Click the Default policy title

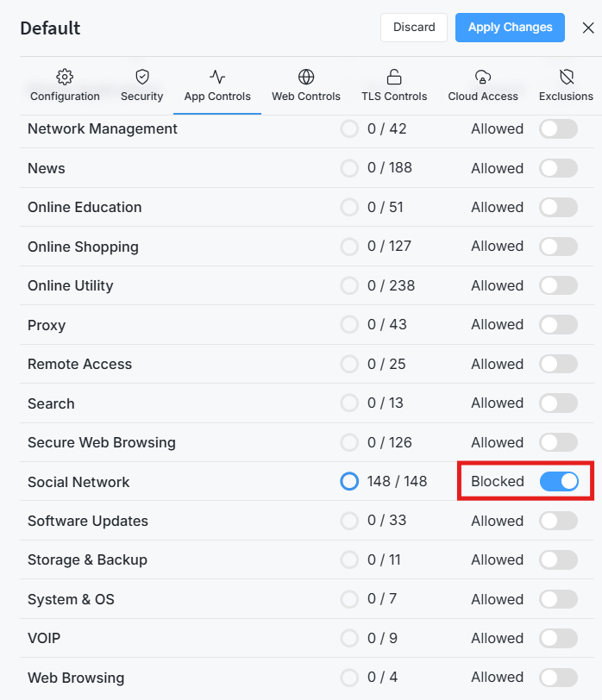(x=50, y=28)
